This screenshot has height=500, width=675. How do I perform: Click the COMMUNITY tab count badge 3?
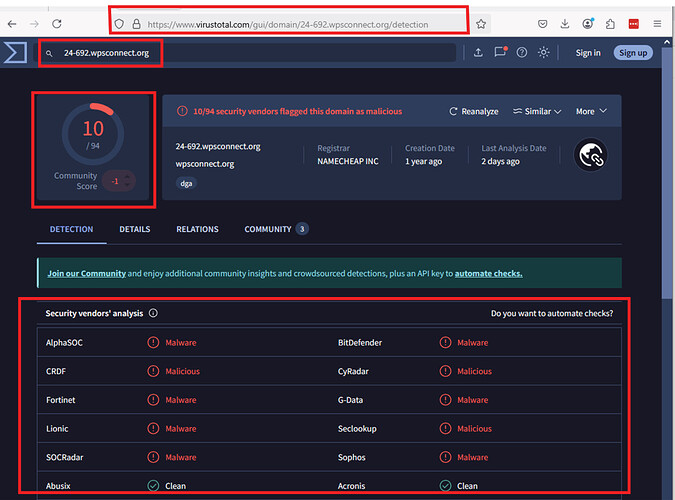point(302,229)
